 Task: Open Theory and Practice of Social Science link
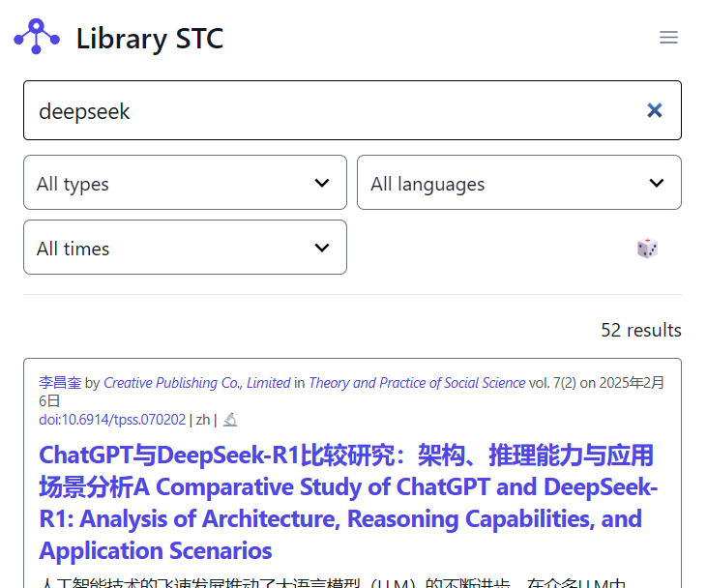[x=417, y=383]
